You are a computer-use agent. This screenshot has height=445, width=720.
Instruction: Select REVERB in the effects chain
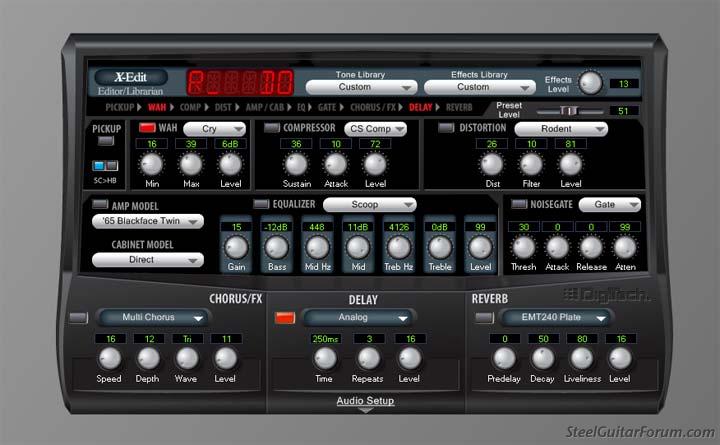pos(459,107)
